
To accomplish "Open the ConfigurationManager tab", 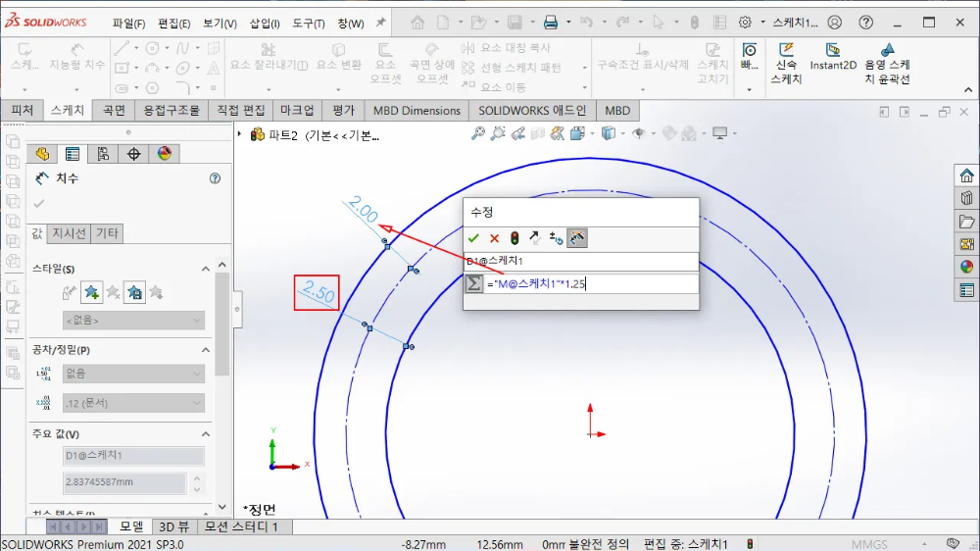I will 103,154.
